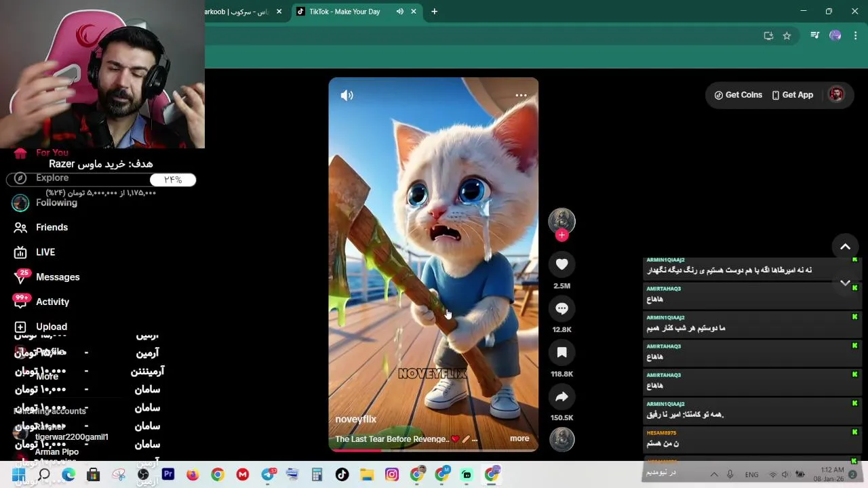The height and width of the screenshot is (488, 868).
Task: Switch ENG input language
Action: coord(751,474)
